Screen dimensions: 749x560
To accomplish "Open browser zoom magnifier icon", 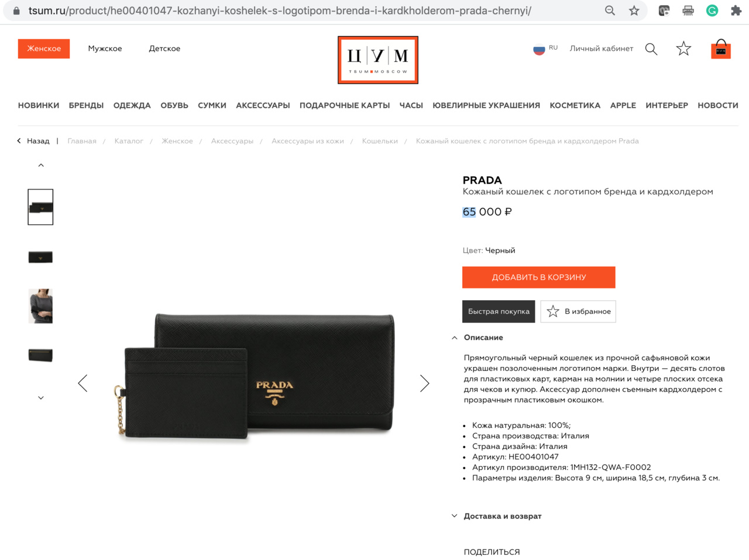I will [x=610, y=11].
